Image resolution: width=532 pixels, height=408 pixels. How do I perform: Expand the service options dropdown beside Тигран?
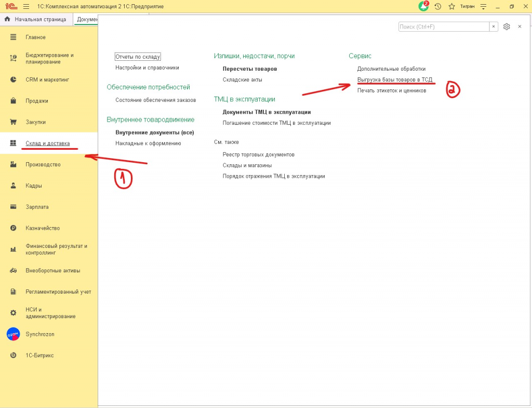click(x=484, y=6)
